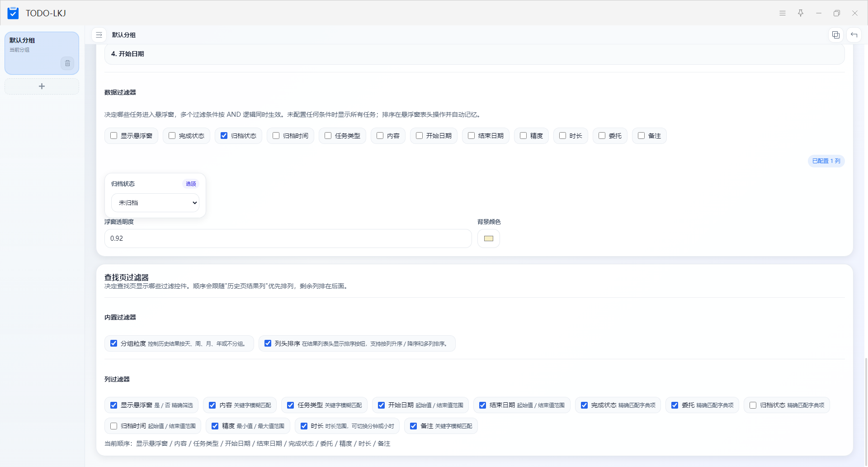
Task: Toggle 结束日期 range column filter
Action: pyautogui.click(x=483, y=405)
